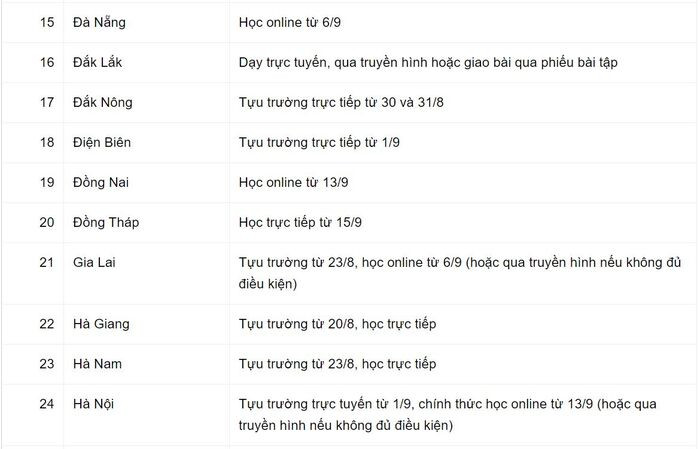700x449 pixels.
Task: Select the Hà Giang province name
Action: (x=101, y=324)
